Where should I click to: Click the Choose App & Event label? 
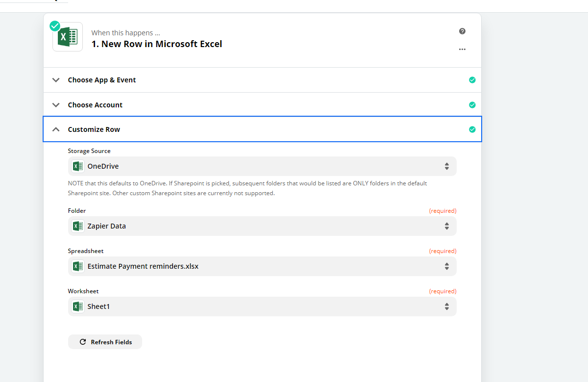pyautogui.click(x=102, y=80)
